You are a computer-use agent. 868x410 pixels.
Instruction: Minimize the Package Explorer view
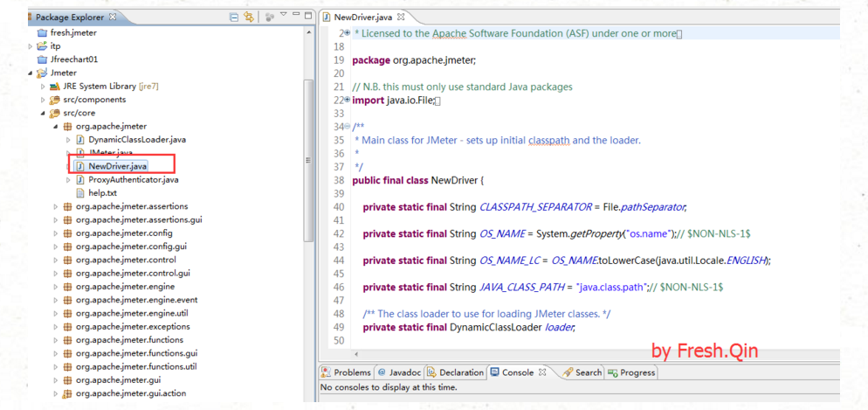(x=296, y=14)
